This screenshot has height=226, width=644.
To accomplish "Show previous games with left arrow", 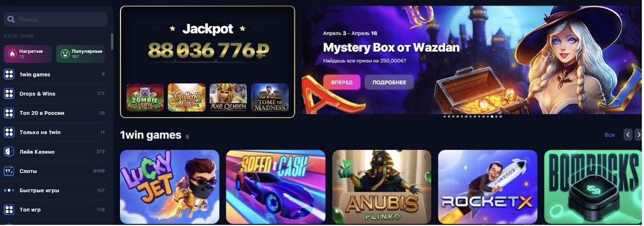I will click(x=628, y=135).
